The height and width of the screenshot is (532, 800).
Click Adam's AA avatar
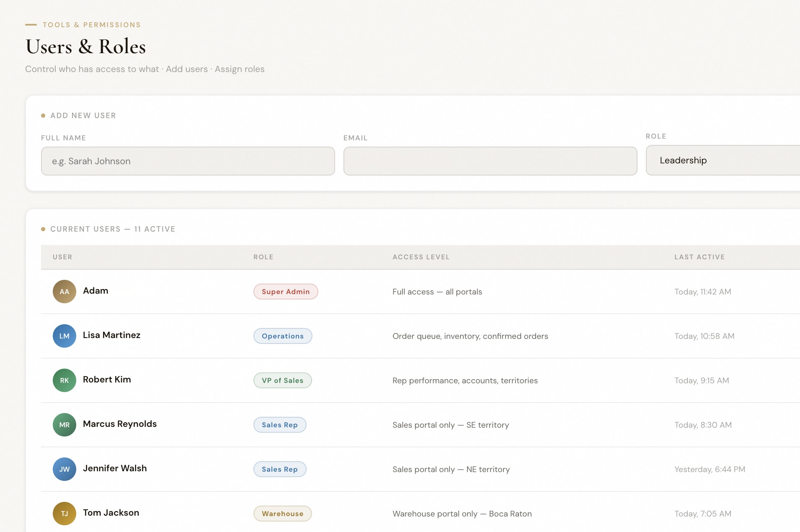coord(65,292)
